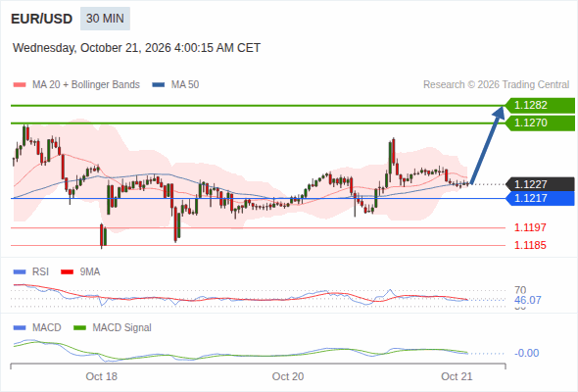Toggle the 9MA legend entry
The height and width of the screenshot is (392, 578).
click(x=80, y=271)
